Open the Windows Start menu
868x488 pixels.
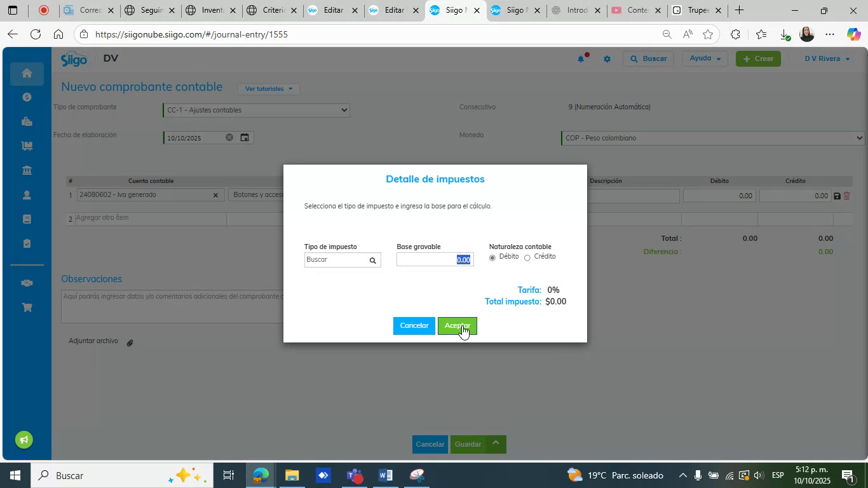tap(15, 475)
